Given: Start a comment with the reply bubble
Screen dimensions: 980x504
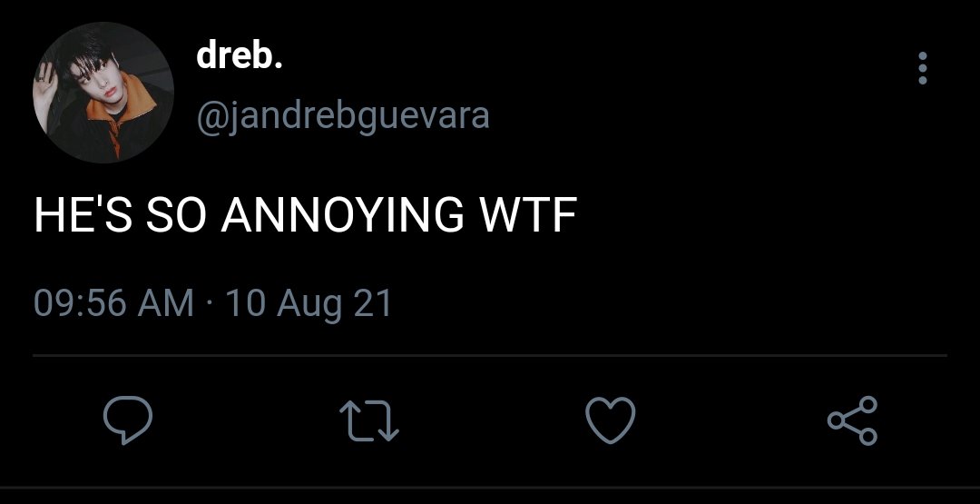Looking at the screenshot, I should (128, 420).
